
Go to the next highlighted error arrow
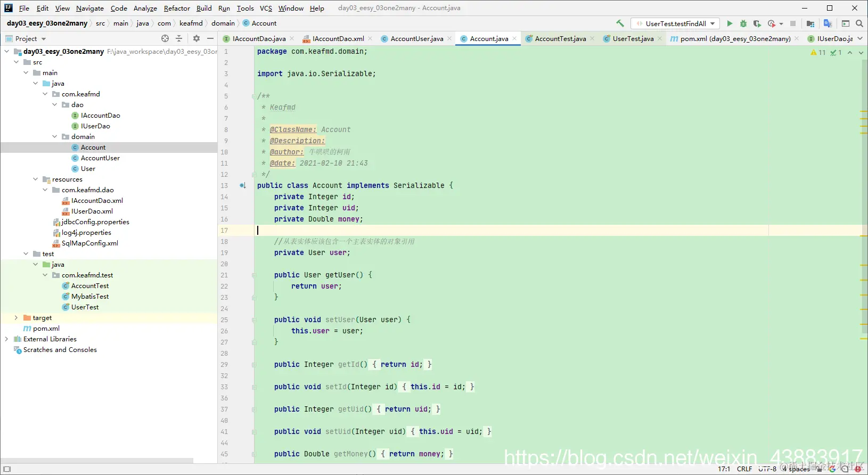coord(861,52)
